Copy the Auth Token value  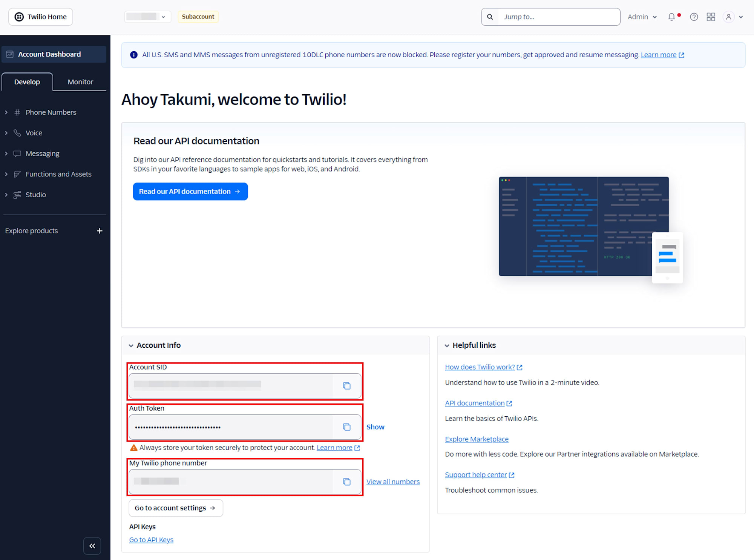[346, 427]
